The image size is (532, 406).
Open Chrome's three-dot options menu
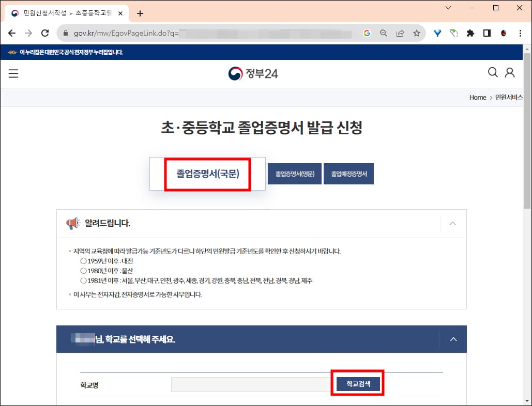[x=520, y=33]
